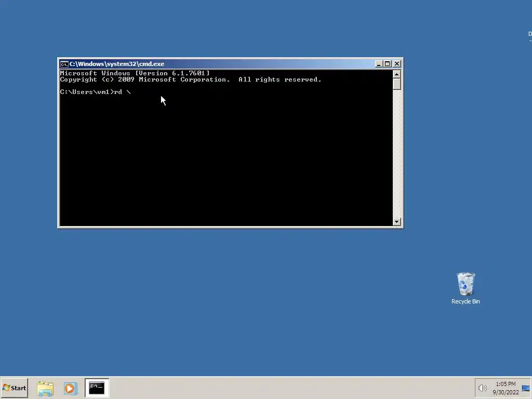Click the cmd.exe title bar system icon

tap(64, 64)
